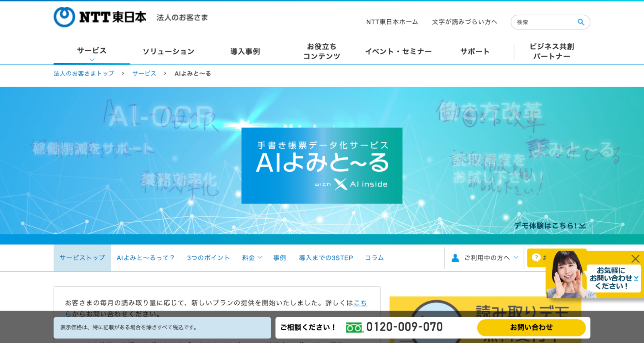
Task: Click デモ体験はこちら! link on banner
Action: click(x=550, y=226)
